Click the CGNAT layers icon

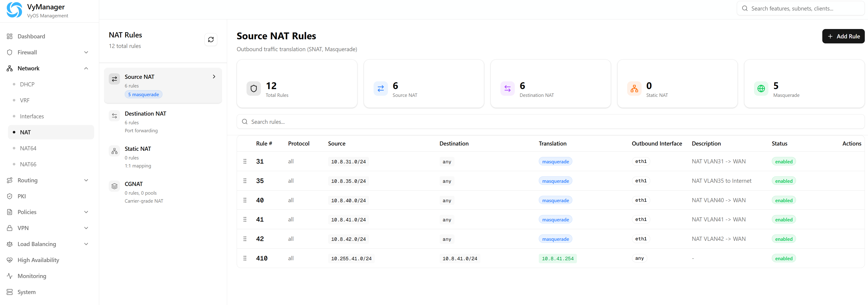pos(114,186)
